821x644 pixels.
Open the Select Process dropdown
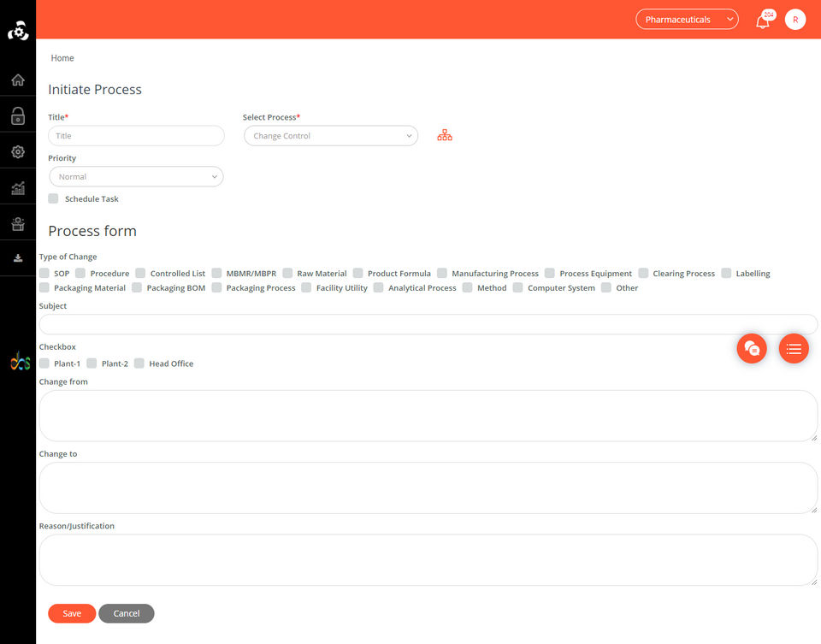331,136
